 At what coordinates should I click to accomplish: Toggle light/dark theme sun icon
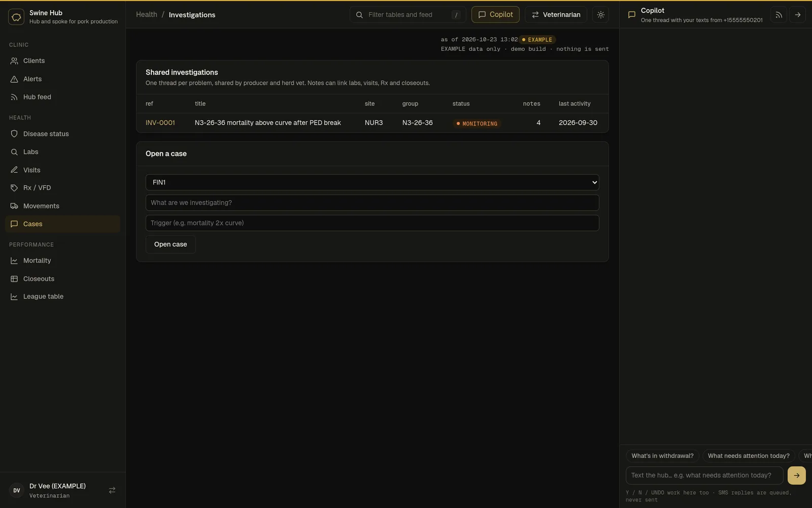point(600,15)
